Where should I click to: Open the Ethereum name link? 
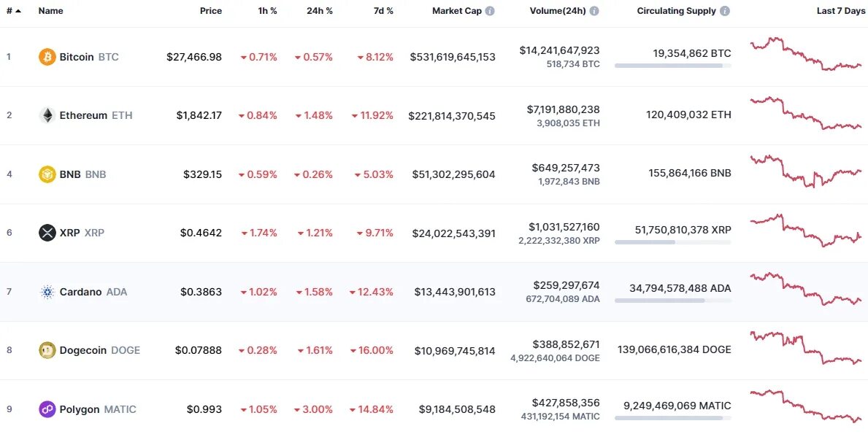[83, 115]
